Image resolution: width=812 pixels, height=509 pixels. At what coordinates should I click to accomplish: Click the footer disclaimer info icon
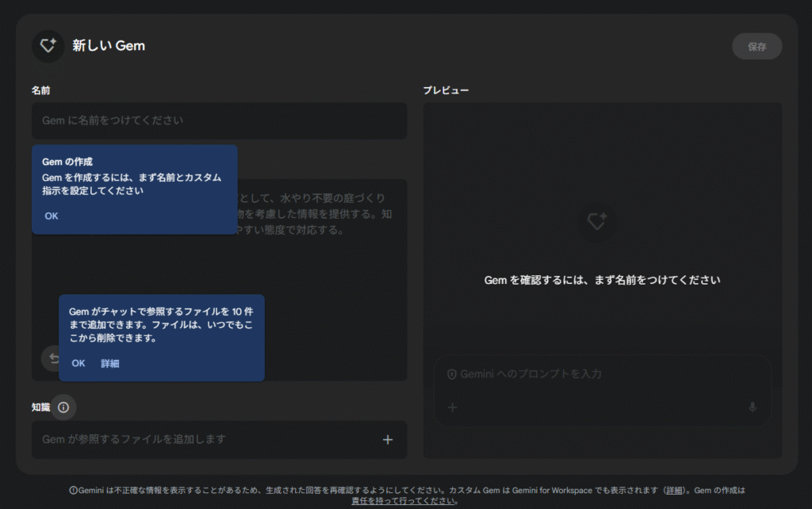tap(74, 490)
